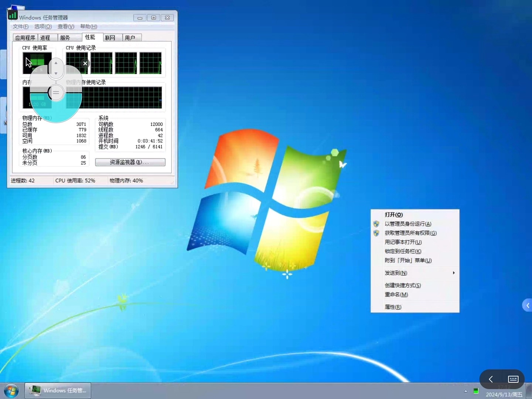
Task: Click the taskbar date 2024/9/13/周五
Action: pos(504,395)
